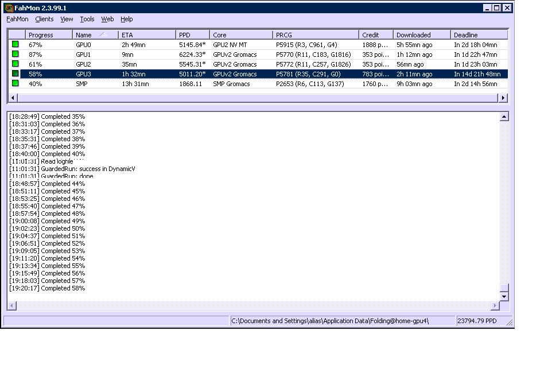The image size is (548, 392).
Task: Click the In 1d 22h 47mn deadline
Action: [475, 55]
